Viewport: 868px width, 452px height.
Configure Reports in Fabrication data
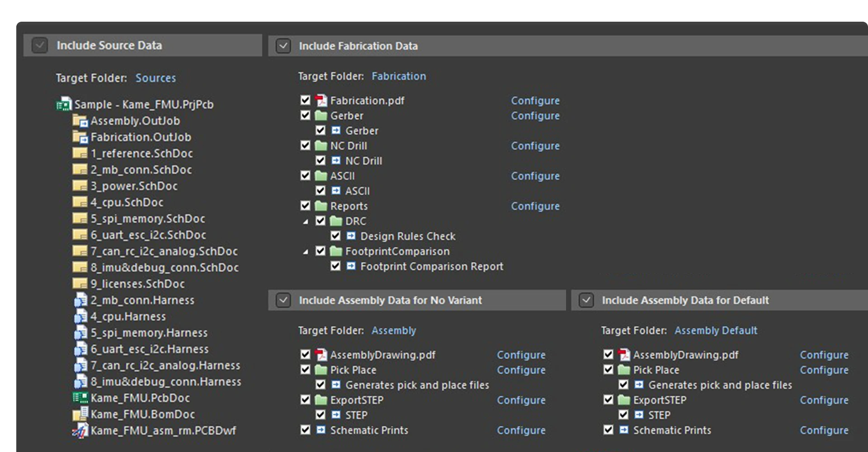pyautogui.click(x=535, y=206)
